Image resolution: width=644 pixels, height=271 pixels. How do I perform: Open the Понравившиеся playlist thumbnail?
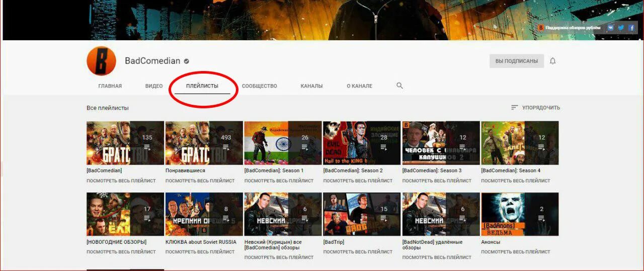[x=204, y=143]
